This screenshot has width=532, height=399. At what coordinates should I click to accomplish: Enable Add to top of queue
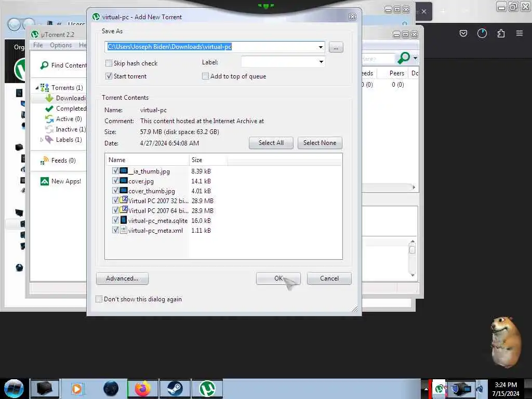pyautogui.click(x=205, y=76)
